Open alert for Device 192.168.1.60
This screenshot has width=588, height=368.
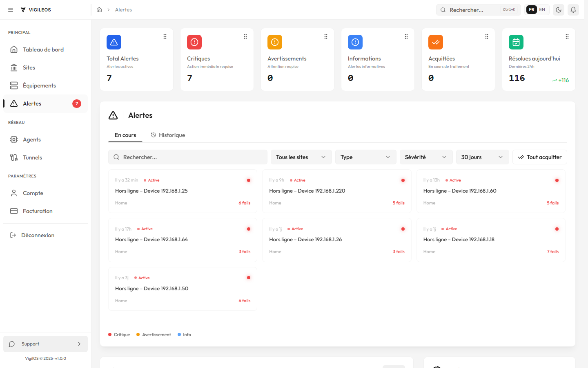[491, 191]
